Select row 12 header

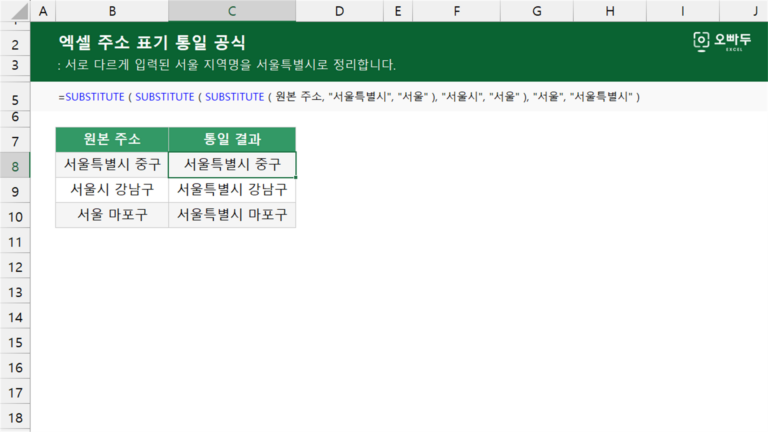(x=15, y=267)
